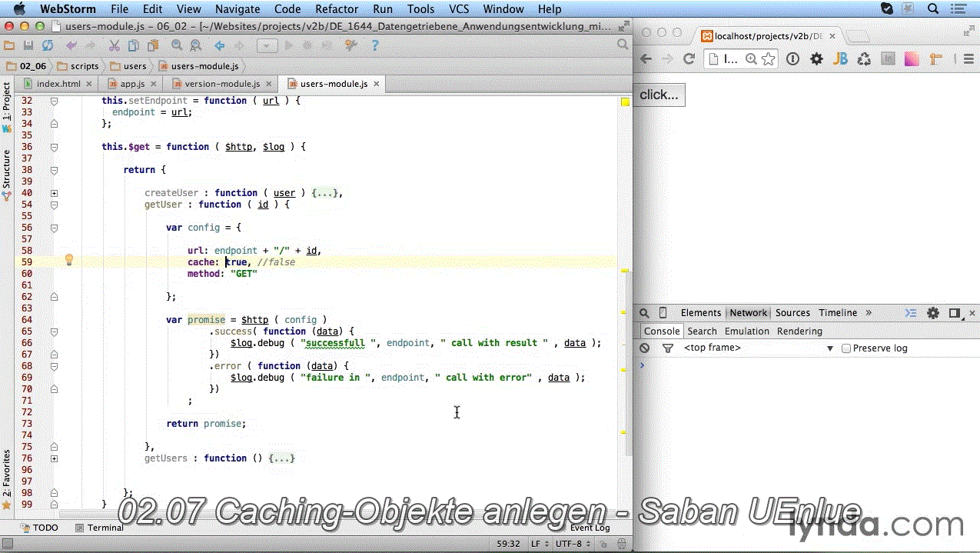Click the Settings wrench icon in WebStorm toolbar
The width and height of the screenshot is (980, 553).
pos(351,46)
